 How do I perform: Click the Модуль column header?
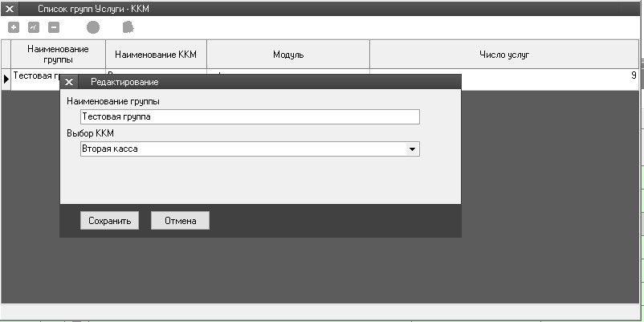(287, 55)
